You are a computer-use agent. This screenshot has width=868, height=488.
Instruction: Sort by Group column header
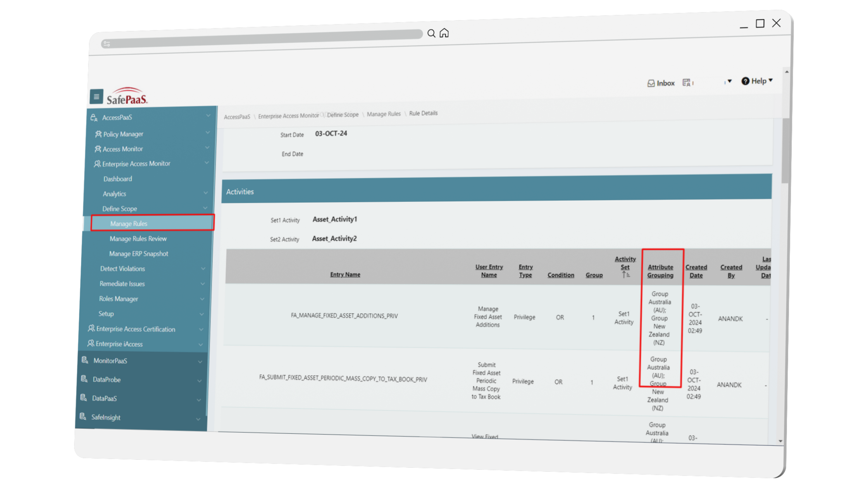[594, 275]
